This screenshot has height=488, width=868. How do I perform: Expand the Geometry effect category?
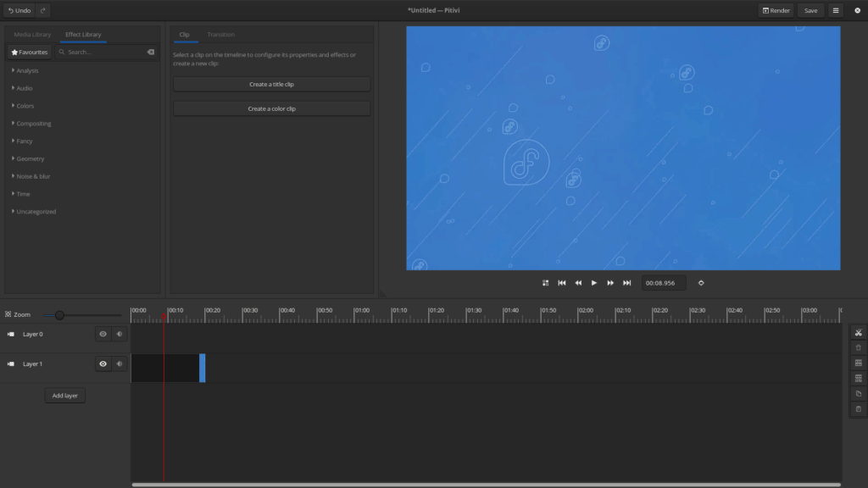(30, 158)
